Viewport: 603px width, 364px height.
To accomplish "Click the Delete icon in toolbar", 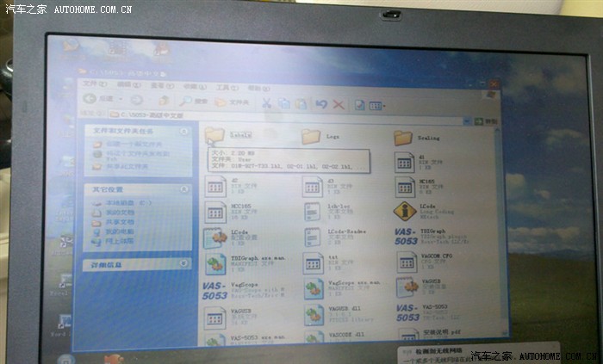I will click(x=339, y=104).
